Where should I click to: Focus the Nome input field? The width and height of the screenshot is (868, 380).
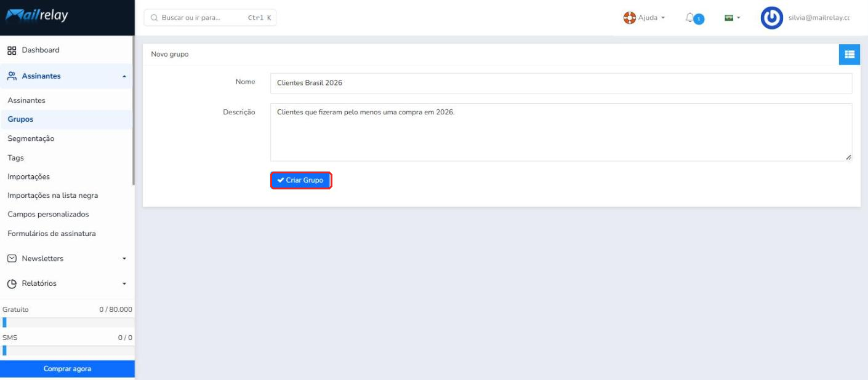tap(561, 83)
